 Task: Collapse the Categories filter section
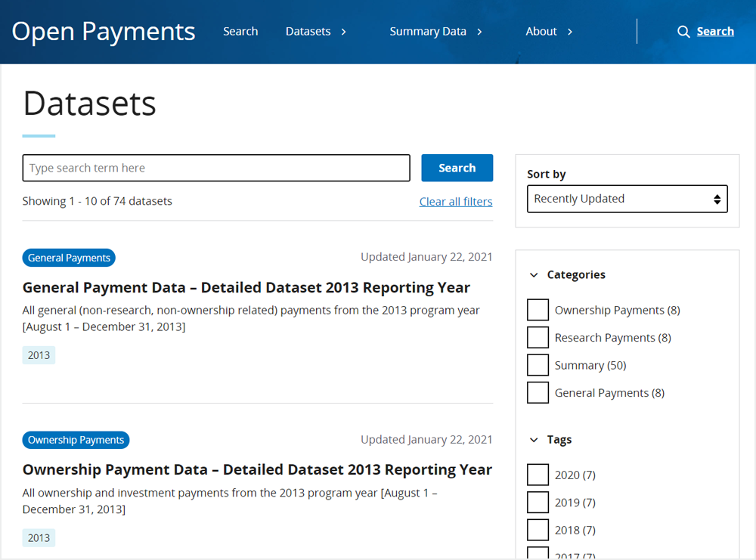pos(534,275)
